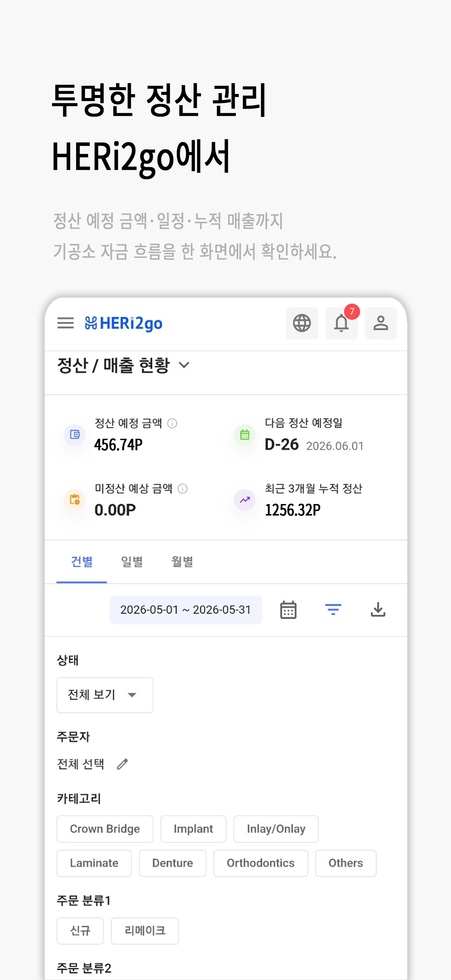Open the calendar date picker icon
The image size is (451, 980).
coord(288,610)
